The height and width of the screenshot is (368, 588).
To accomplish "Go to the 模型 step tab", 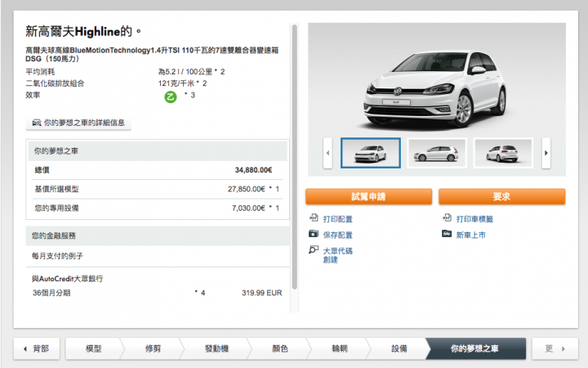I will [93, 349].
